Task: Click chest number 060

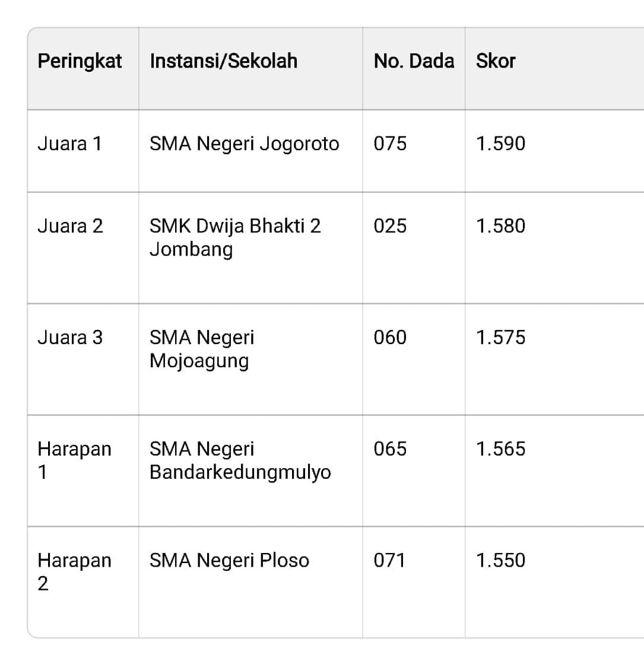Action: click(x=390, y=338)
